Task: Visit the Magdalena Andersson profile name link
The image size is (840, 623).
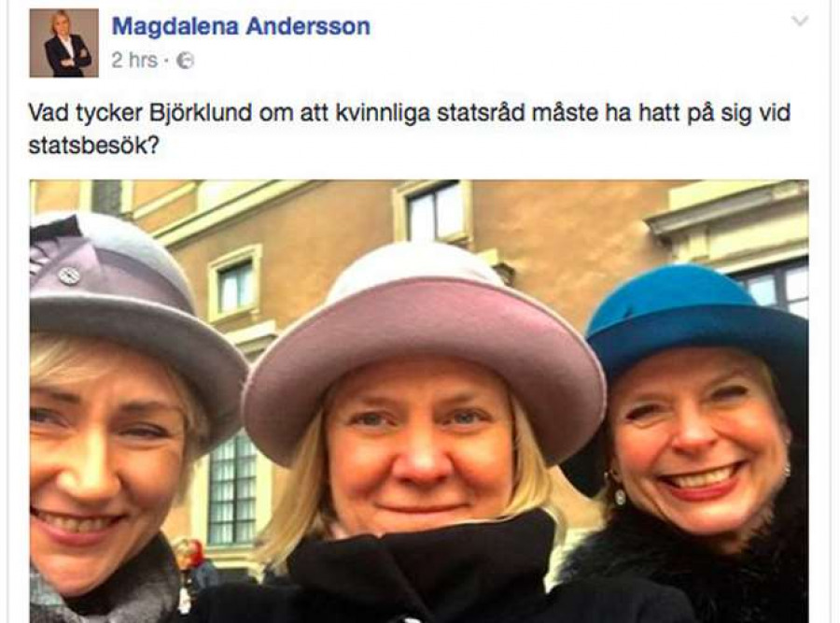Action: click(x=241, y=26)
